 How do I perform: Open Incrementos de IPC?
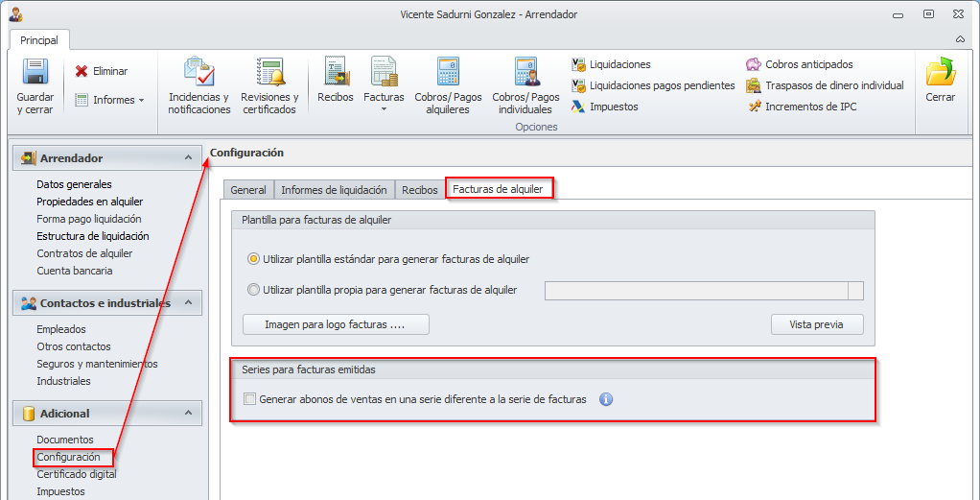[803, 107]
